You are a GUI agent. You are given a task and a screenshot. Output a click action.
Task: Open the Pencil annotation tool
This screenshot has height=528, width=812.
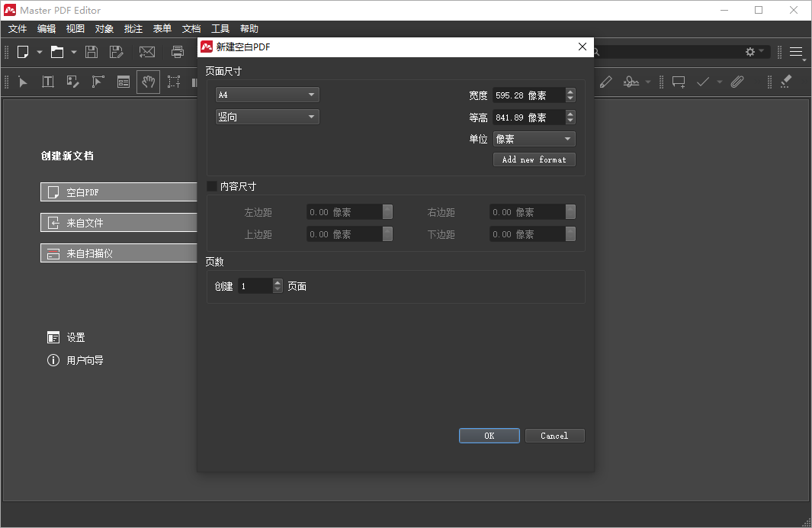pyautogui.click(x=605, y=81)
